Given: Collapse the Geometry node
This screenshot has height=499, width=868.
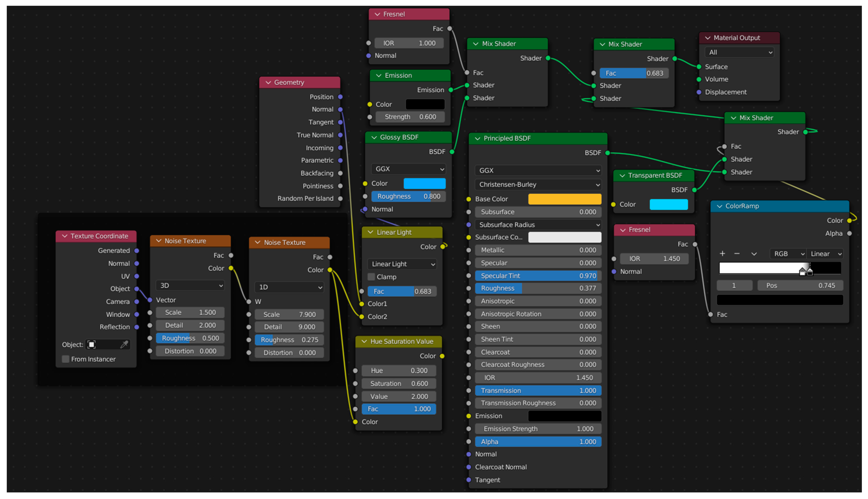Looking at the screenshot, I should (268, 83).
